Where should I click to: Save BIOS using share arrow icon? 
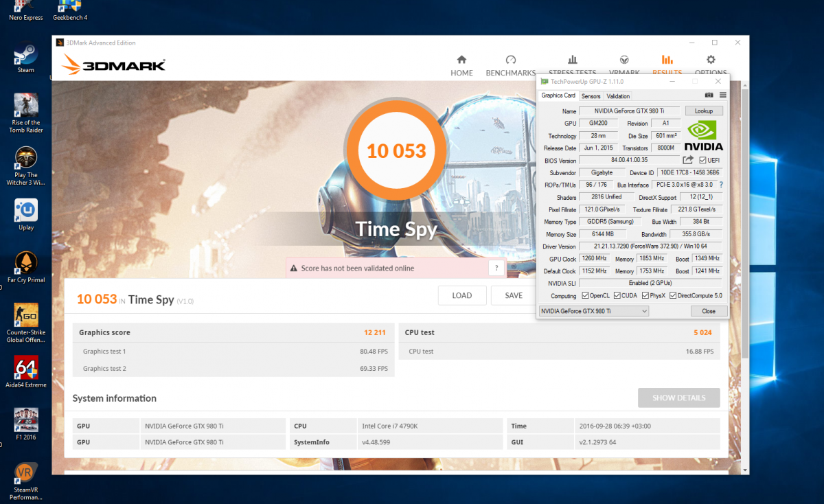pyautogui.click(x=688, y=160)
